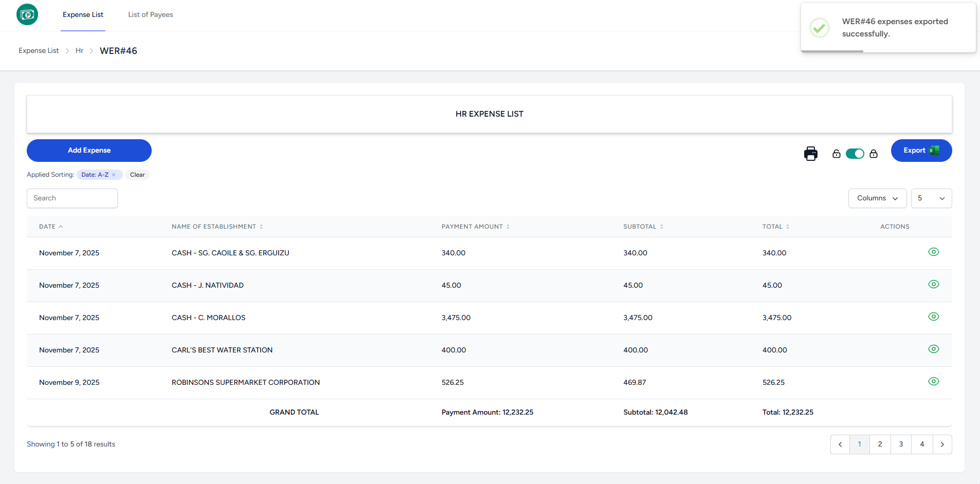The height and width of the screenshot is (484, 980).
Task: Sort by NAME OF ESTABLISHMENT column
Action: [x=217, y=227]
